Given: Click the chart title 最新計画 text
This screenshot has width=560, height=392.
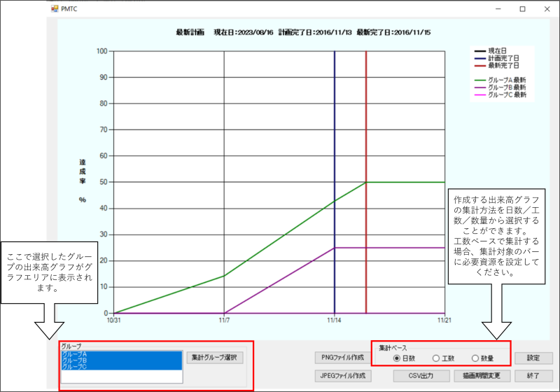Looking at the screenshot, I should (190, 32).
